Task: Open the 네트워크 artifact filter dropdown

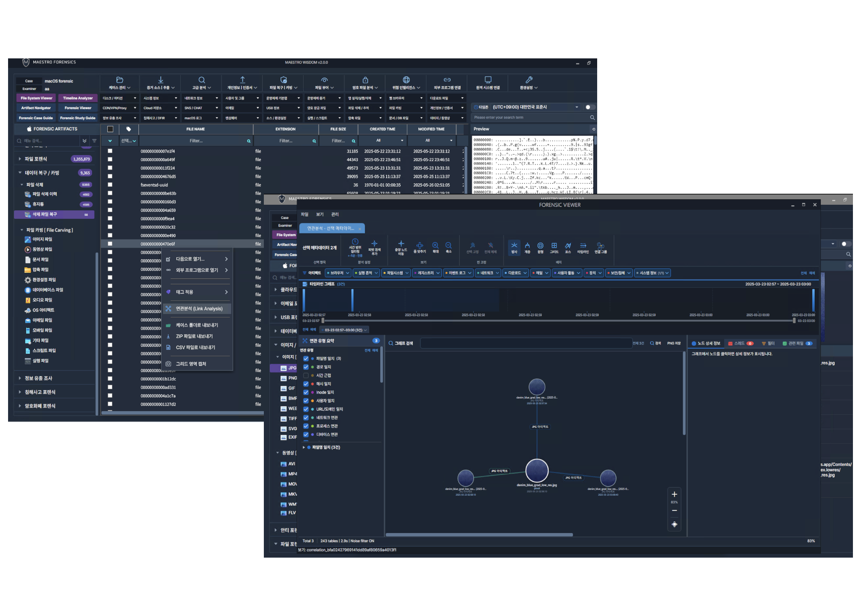Action: coord(488,273)
